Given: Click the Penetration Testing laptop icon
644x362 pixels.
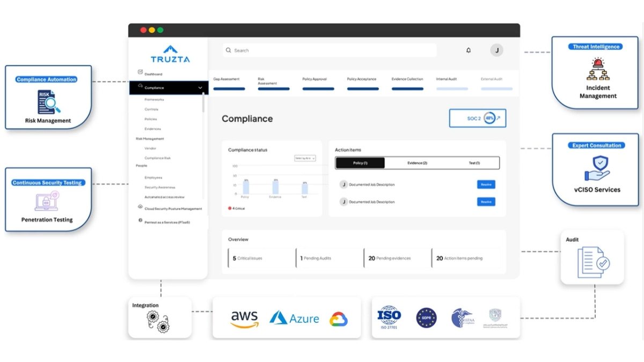Looking at the screenshot, I should 47,201.
